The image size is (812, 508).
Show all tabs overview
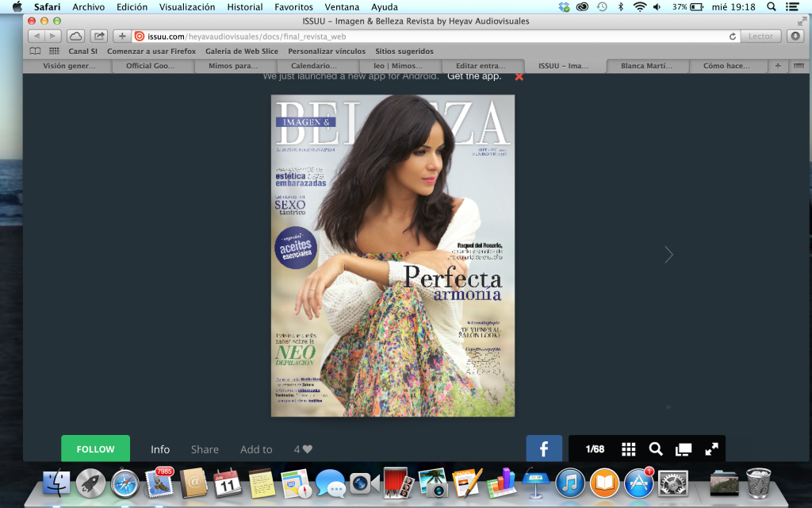799,66
